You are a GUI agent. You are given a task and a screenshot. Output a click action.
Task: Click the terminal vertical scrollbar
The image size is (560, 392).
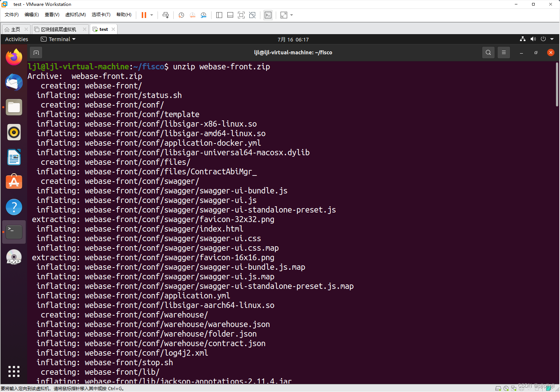coord(557,84)
